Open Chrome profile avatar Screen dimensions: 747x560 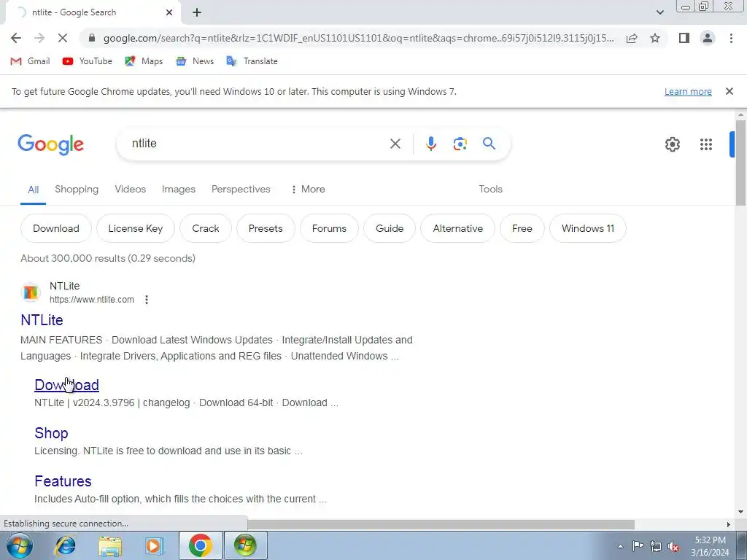(708, 38)
